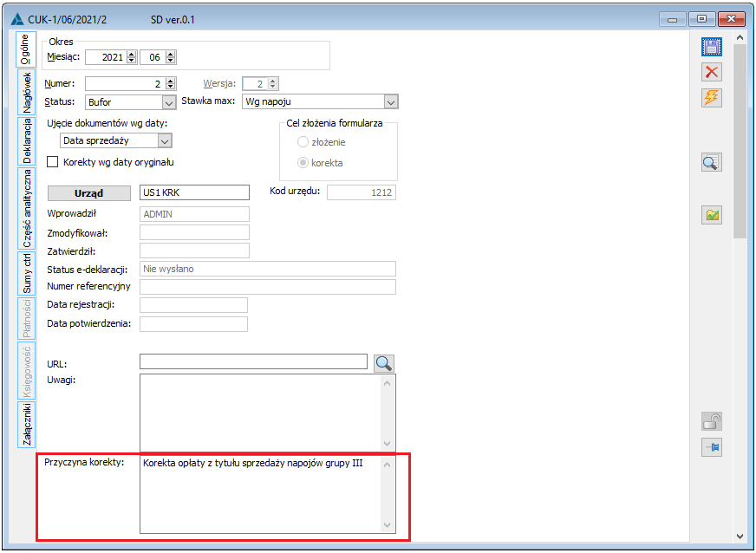The image size is (756, 553).
Task: Toggle Korekty wg daty oryginału checkbox
Action: tap(53, 162)
